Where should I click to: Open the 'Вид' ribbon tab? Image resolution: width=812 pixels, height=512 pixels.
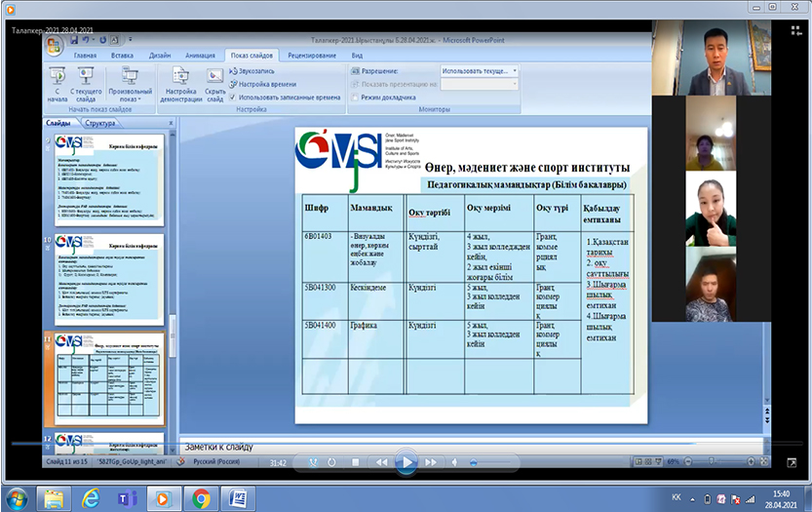(x=357, y=56)
